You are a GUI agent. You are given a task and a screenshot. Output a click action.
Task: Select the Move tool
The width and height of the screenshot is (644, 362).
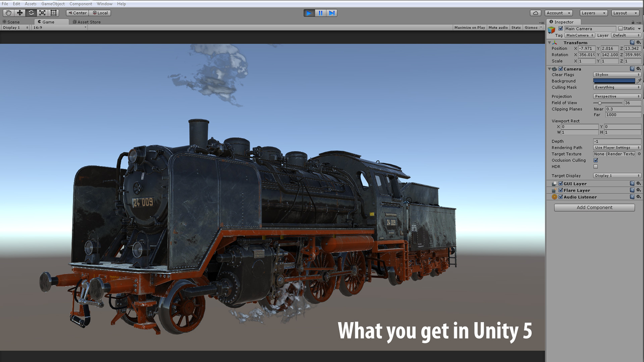(19, 13)
